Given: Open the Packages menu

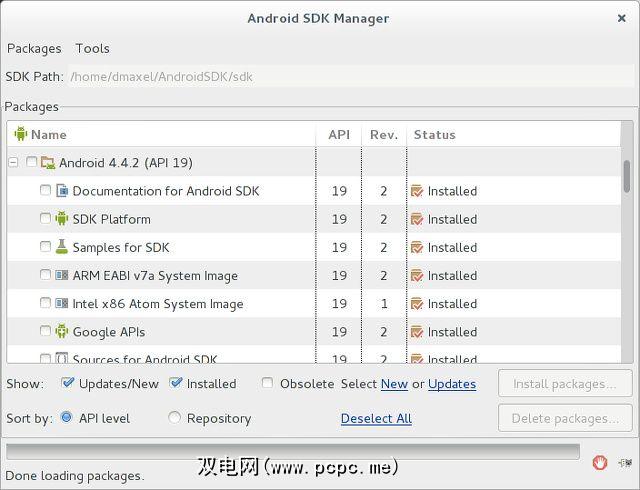Looking at the screenshot, I should click(x=34, y=48).
